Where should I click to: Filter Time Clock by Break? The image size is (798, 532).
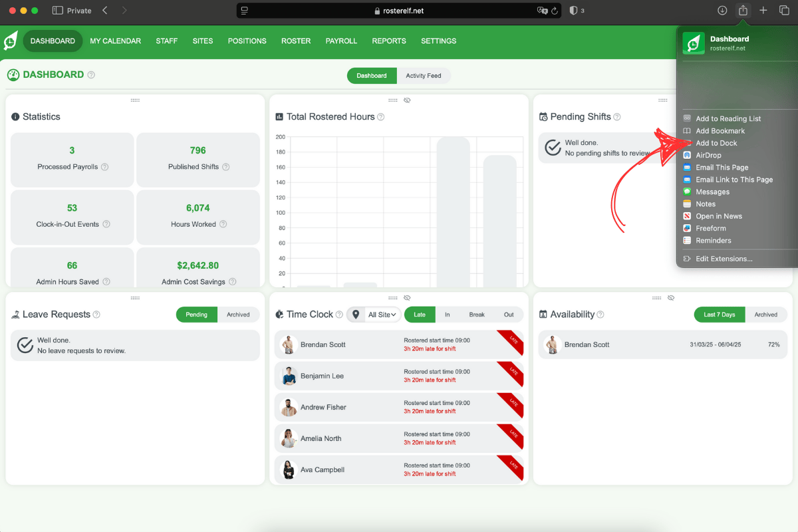(x=477, y=315)
